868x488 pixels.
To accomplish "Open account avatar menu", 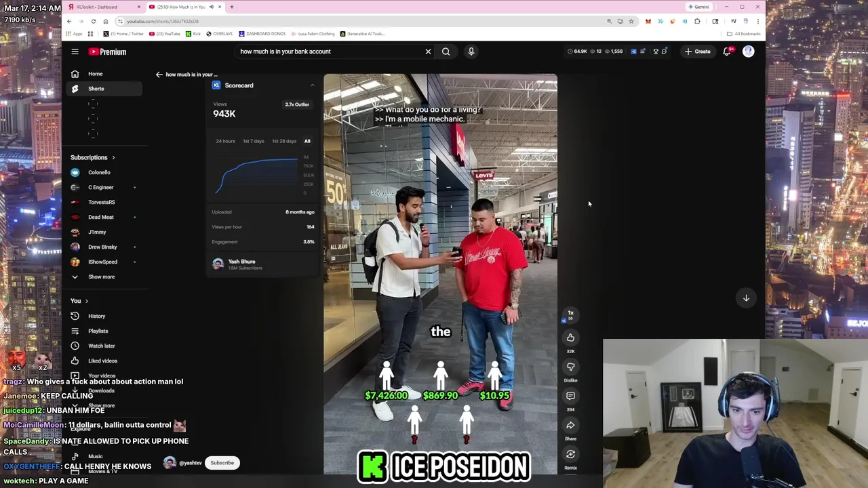I will pyautogui.click(x=748, y=52).
